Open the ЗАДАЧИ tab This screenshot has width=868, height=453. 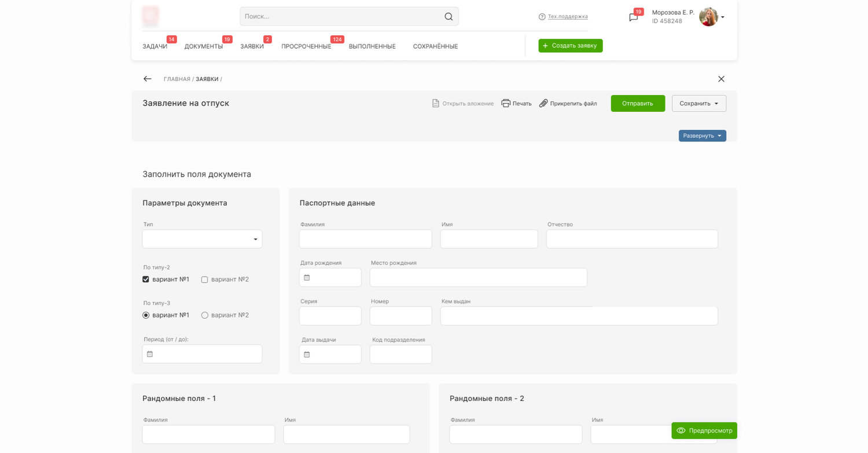click(x=155, y=46)
